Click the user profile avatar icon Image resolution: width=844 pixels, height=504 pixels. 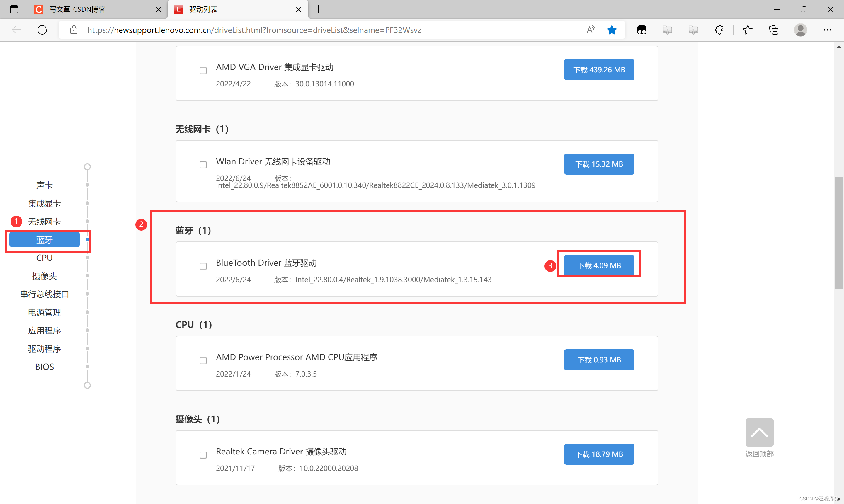(x=800, y=30)
